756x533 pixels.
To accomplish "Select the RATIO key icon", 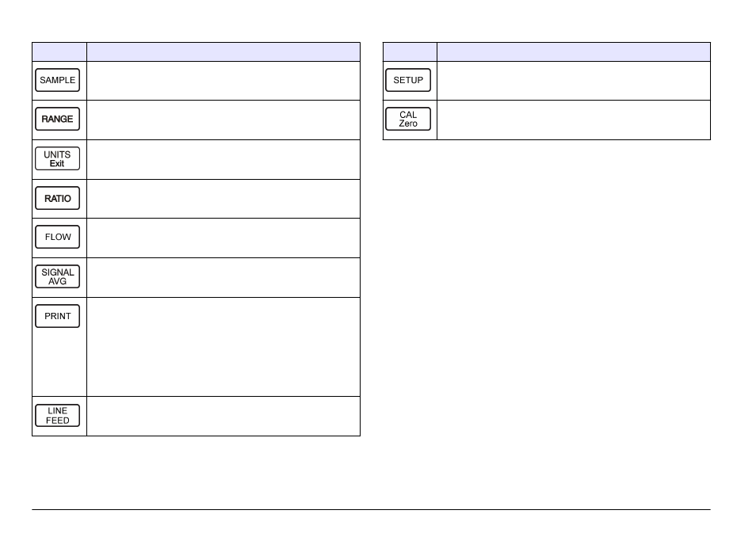I will click(x=57, y=198).
